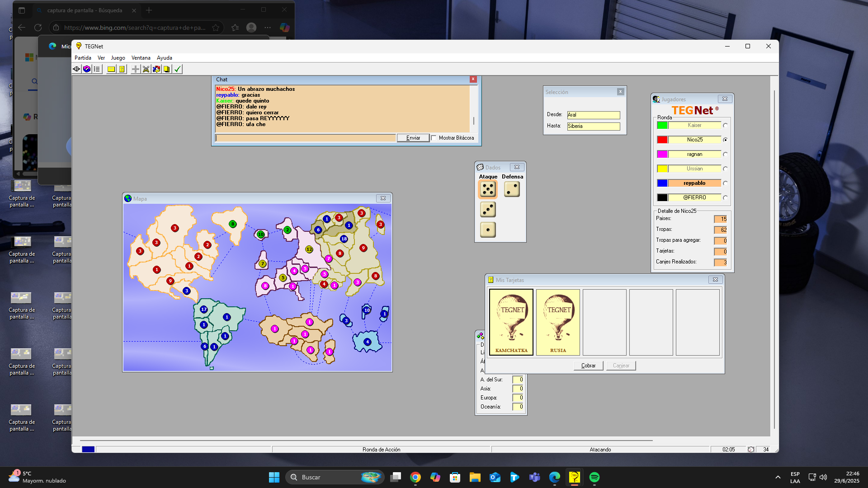Click ragnan's magenta color swatch
Image resolution: width=868 pixels, height=488 pixels.
coord(662,154)
